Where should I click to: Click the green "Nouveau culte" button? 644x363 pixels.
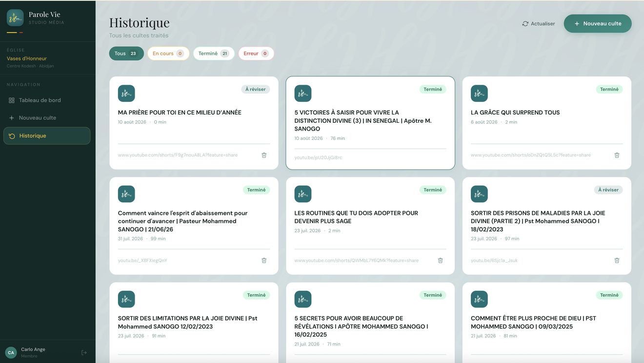(598, 23)
